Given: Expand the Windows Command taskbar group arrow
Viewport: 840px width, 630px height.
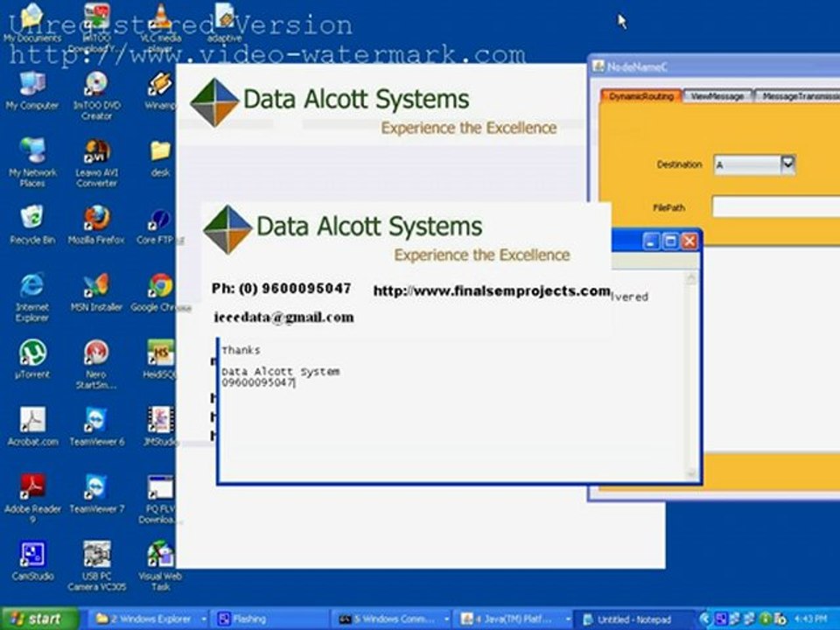Looking at the screenshot, I should click(x=446, y=619).
